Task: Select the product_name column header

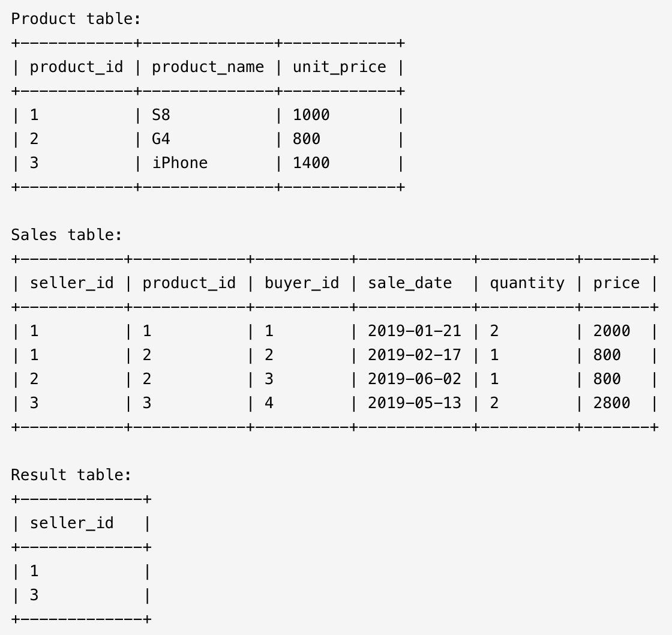Action: pos(208,67)
